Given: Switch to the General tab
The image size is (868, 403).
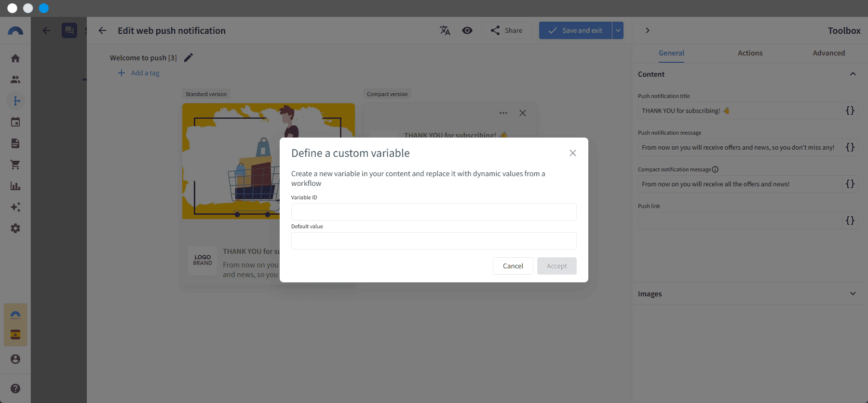Looking at the screenshot, I should [x=671, y=53].
